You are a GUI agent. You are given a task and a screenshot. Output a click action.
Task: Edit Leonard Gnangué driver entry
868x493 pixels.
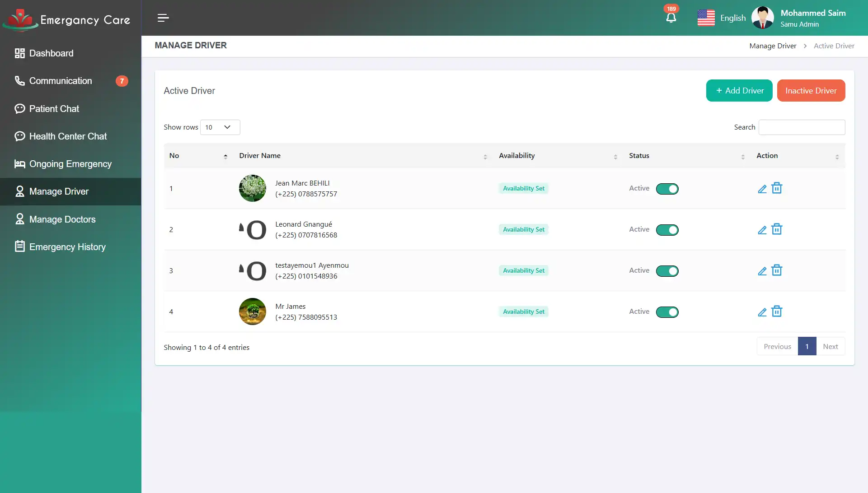(762, 229)
